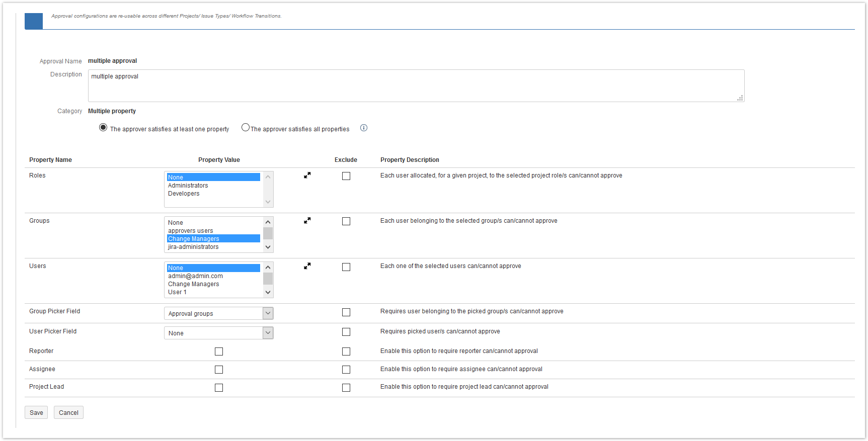Choose admin@admin.com in the Users list

[195, 276]
